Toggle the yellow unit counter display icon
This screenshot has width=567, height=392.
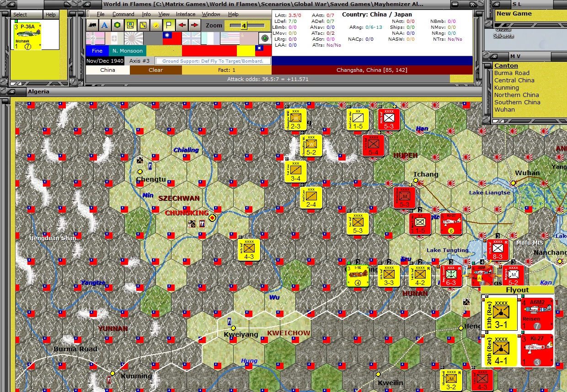coord(130,25)
